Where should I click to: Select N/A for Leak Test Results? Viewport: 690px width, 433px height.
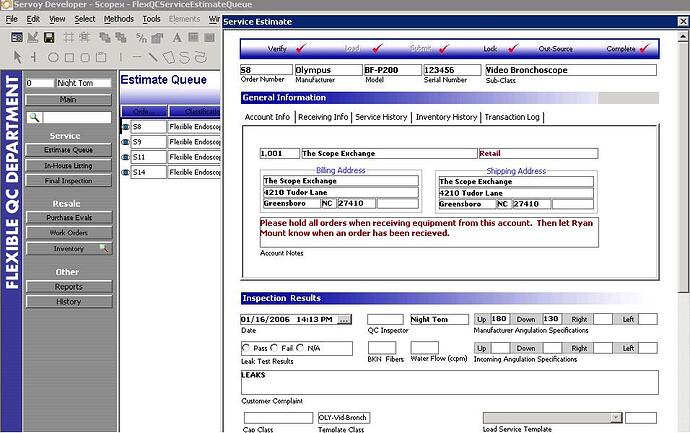point(300,348)
